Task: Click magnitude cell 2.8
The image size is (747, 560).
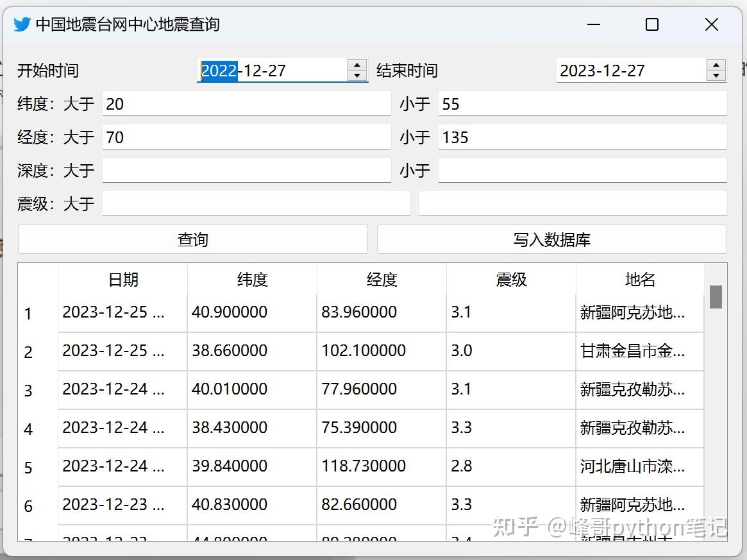Action: (511, 467)
